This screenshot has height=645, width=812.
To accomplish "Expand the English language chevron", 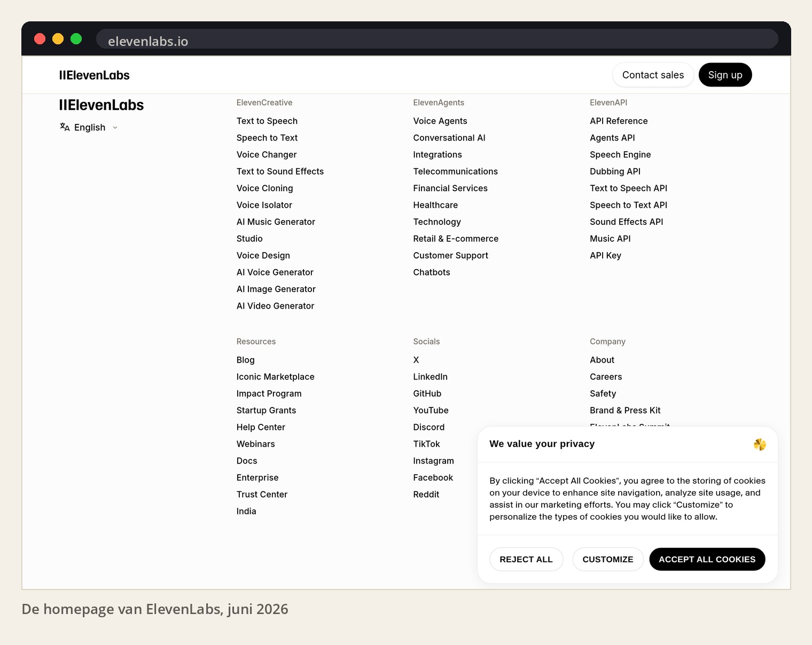I will (x=115, y=128).
